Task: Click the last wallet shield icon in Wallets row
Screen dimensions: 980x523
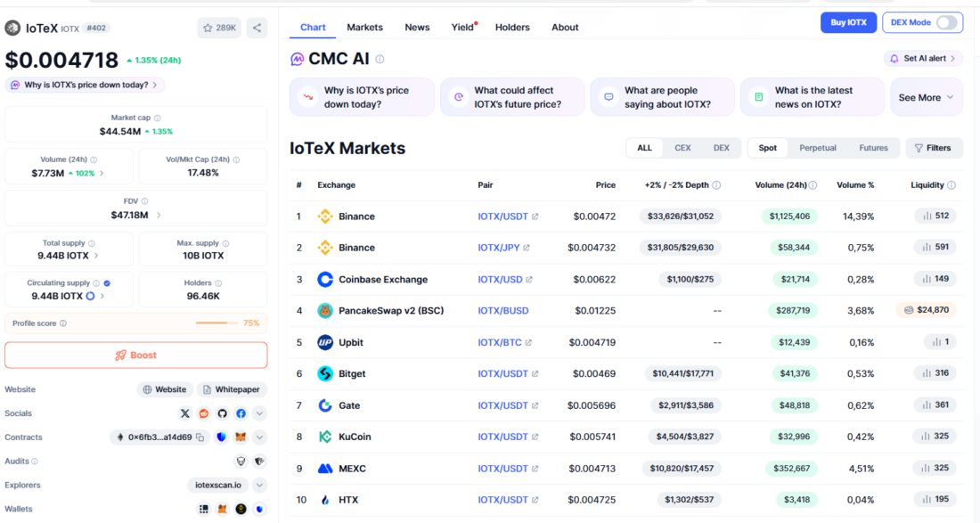Action: 259,510
